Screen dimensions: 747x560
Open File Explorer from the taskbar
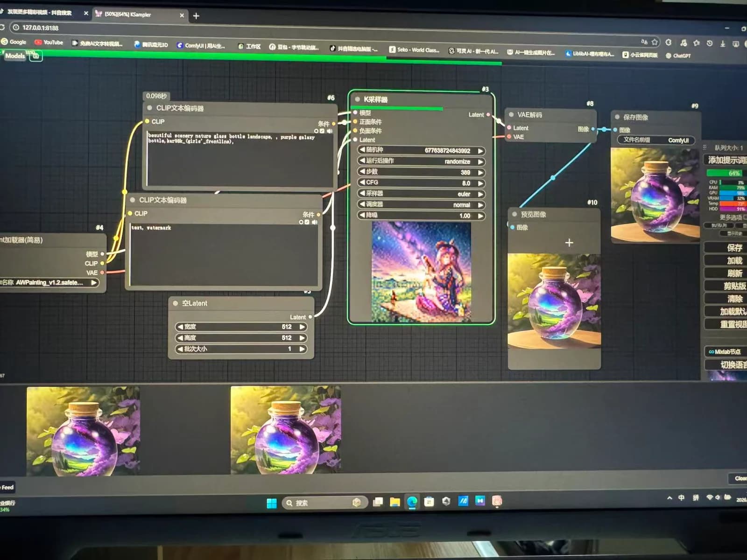click(x=395, y=502)
